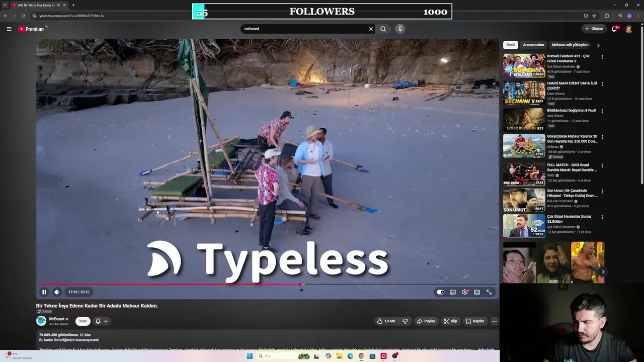
Task: Pause the video with the pause button
Action: pyautogui.click(x=44, y=292)
